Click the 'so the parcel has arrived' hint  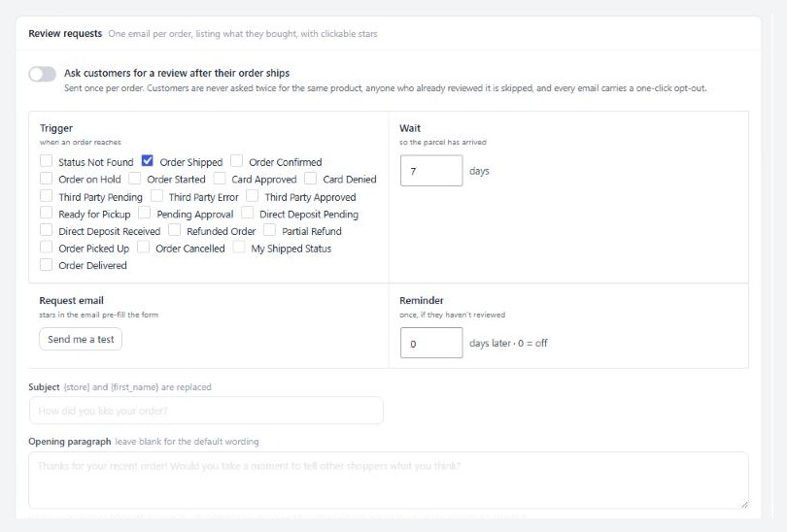pyautogui.click(x=443, y=143)
